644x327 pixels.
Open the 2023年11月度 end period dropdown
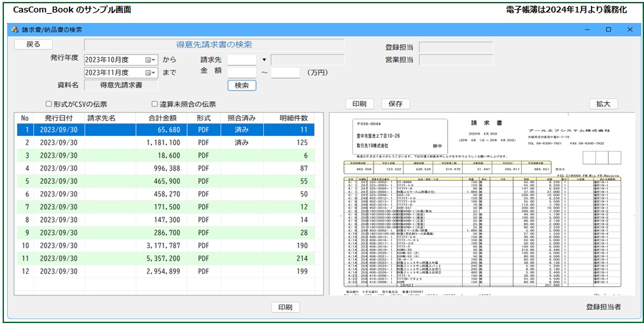click(x=151, y=73)
